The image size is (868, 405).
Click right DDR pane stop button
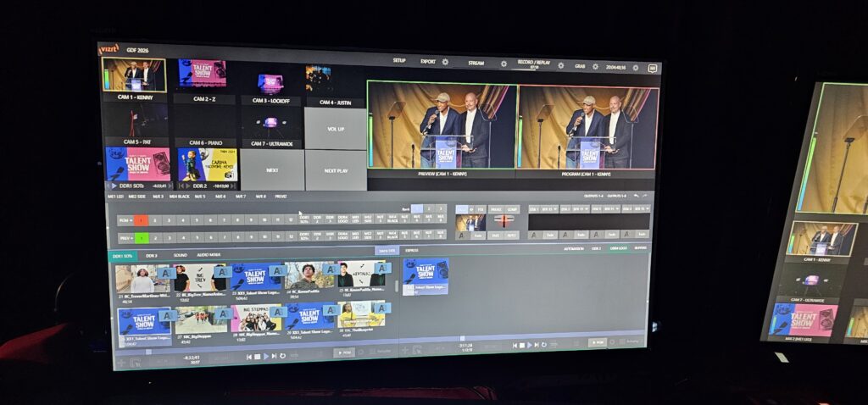click(521, 345)
